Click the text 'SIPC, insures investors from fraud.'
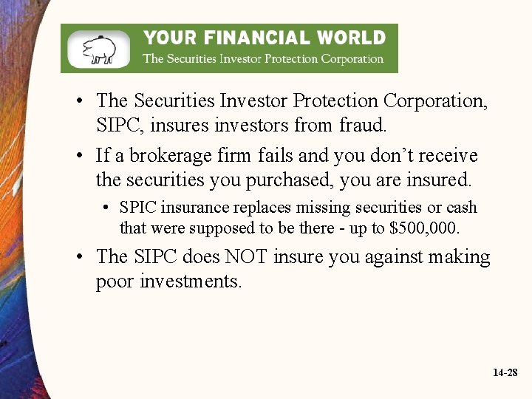The width and height of the screenshot is (532, 399). point(241,125)
